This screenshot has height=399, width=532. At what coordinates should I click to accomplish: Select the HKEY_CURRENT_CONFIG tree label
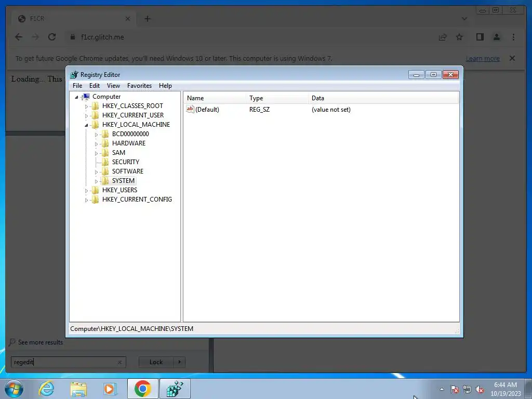pyautogui.click(x=137, y=199)
